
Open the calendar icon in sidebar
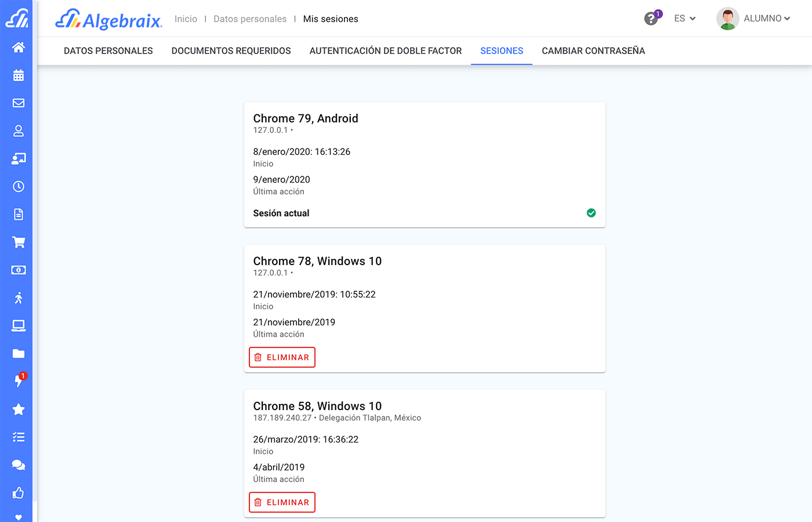19,75
